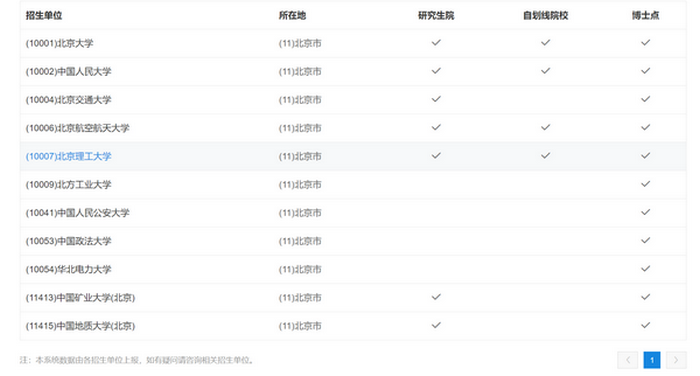Click 所在地 cell in 中国政法大学 row

coord(300,241)
